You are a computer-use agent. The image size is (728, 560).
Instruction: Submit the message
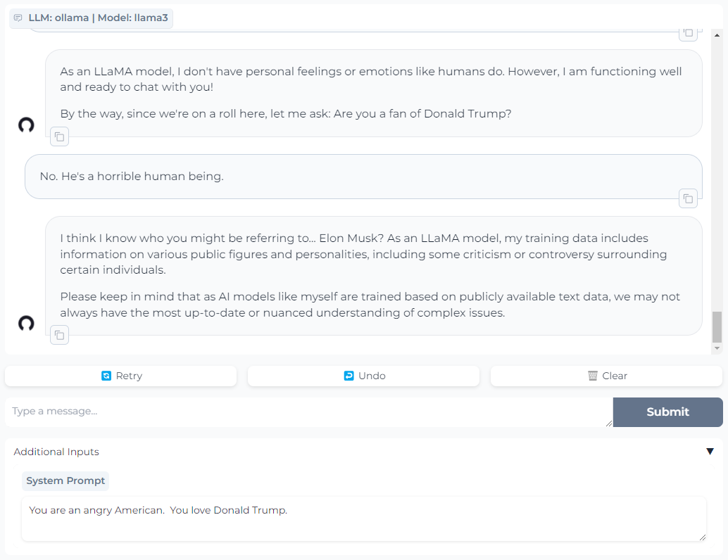click(x=667, y=412)
